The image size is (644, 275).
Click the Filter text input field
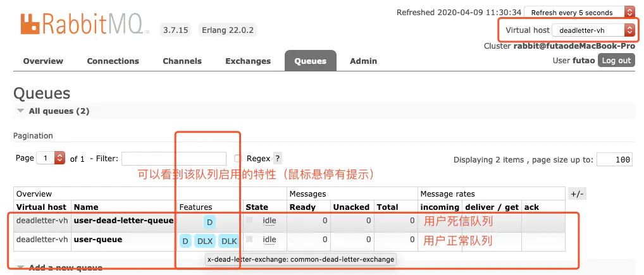click(174, 159)
